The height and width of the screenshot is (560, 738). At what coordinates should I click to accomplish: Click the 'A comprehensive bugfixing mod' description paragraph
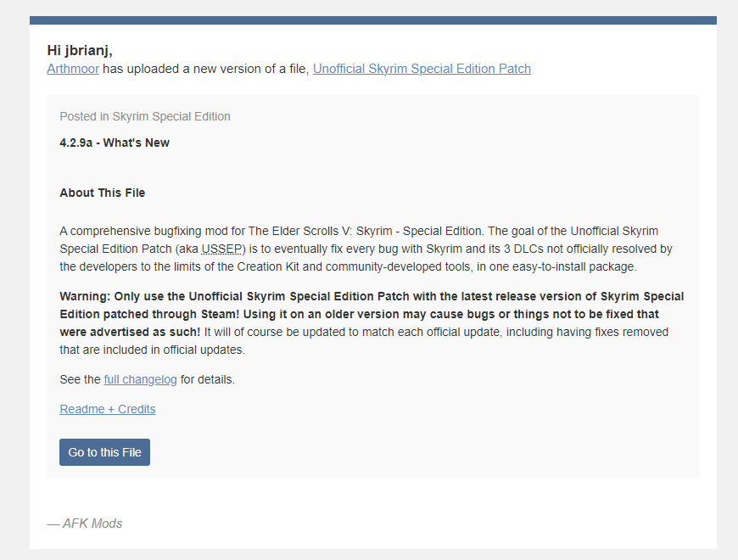pyautogui.click(x=366, y=249)
